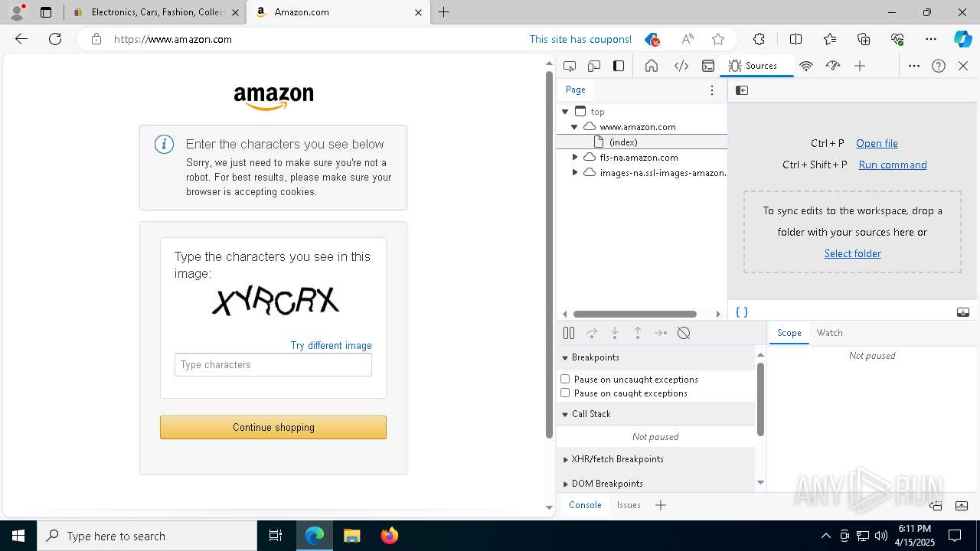Open Windows Start menu
Image resolution: width=980 pixels, height=551 pixels.
point(18,536)
